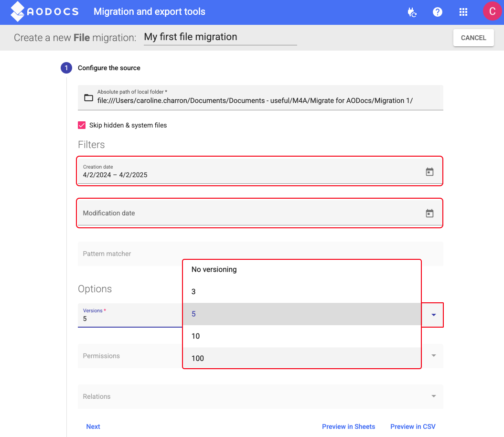Click the folder icon beside local path

[x=88, y=98]
